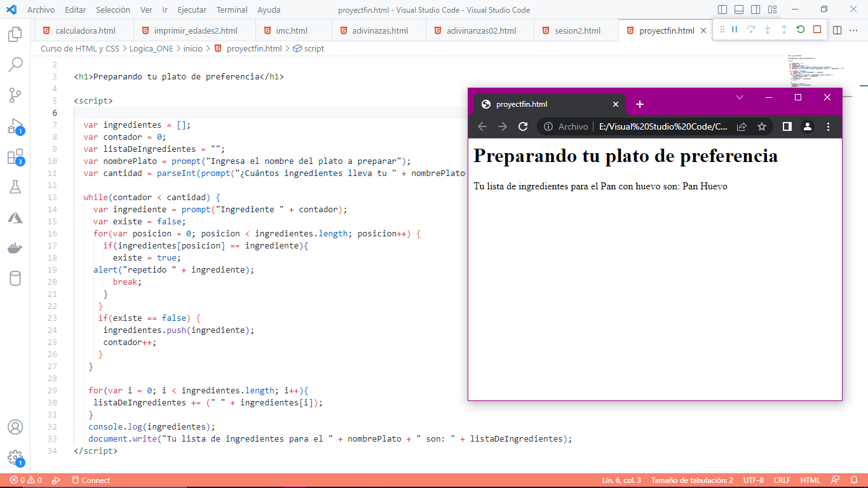868x488 pixels.
Task: Open the Ayuda menu
Action: pyautogui.click(x=269, y=10)
